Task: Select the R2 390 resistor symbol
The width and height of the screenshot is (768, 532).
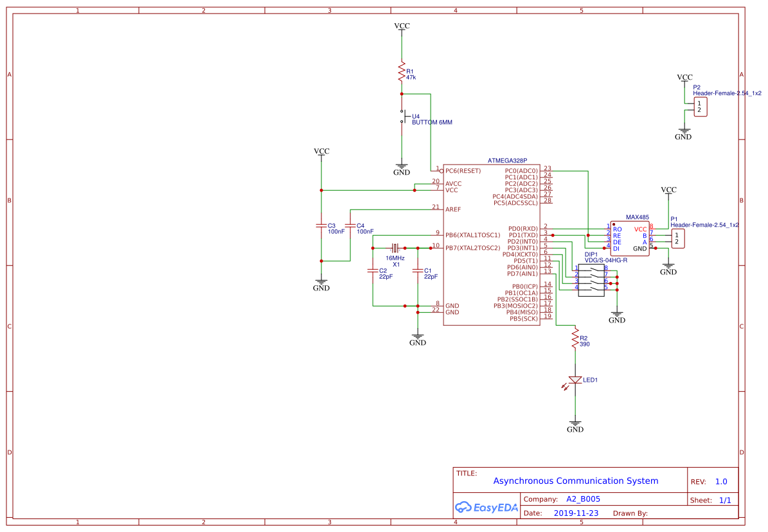Action: click(575, 340)
